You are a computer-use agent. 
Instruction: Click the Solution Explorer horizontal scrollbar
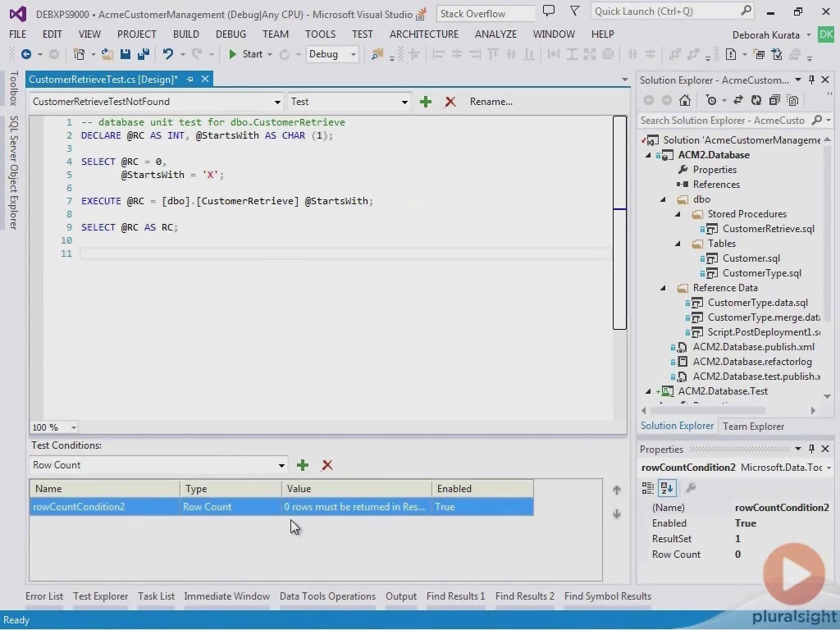(x=708, y=410)
